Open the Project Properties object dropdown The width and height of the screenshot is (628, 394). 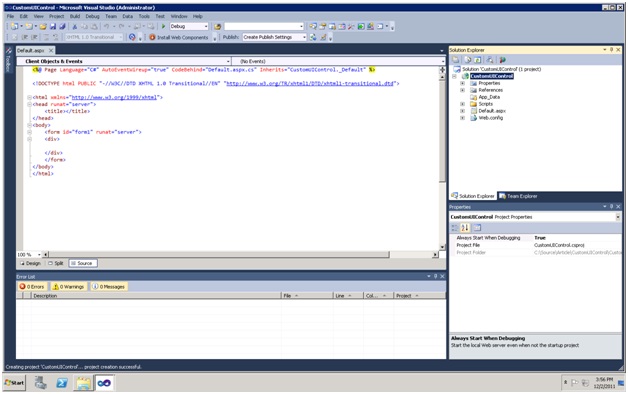[x=618, y=217]
